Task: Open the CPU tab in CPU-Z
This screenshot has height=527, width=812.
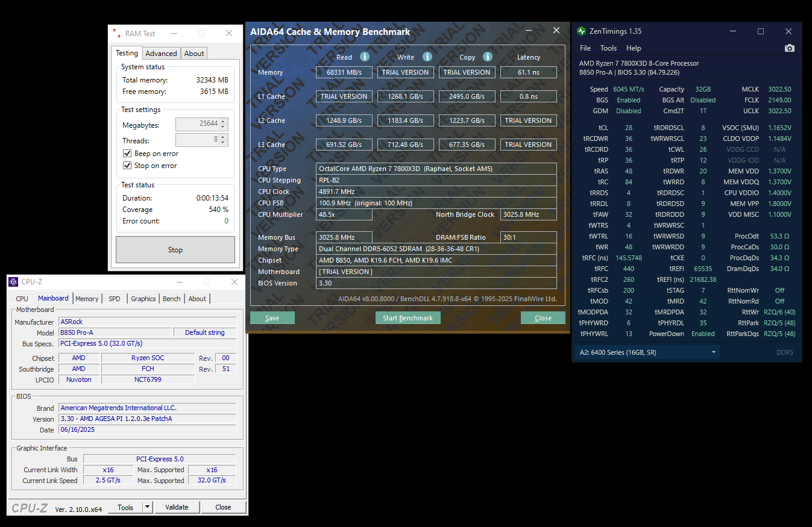Action: 22,299
